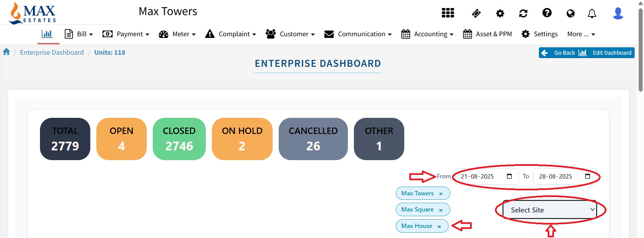Remove the Max House site tag
This screenshot has width=644, height=238.
click(x=439, y=227)
